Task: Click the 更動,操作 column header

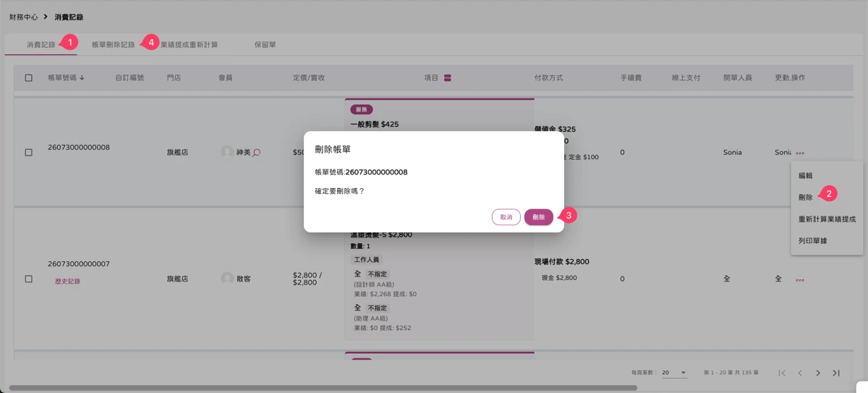Action: click(x=790, y=77)
